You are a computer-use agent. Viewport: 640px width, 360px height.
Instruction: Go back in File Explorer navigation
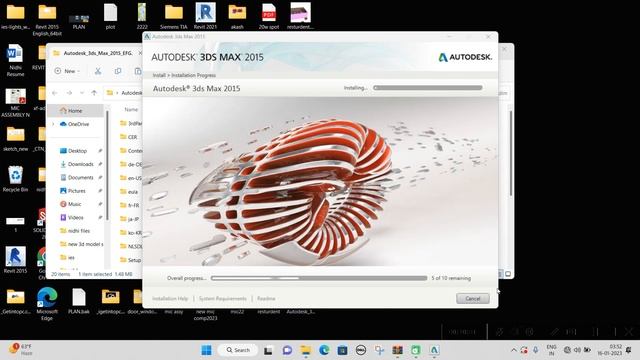pos(55,93)
